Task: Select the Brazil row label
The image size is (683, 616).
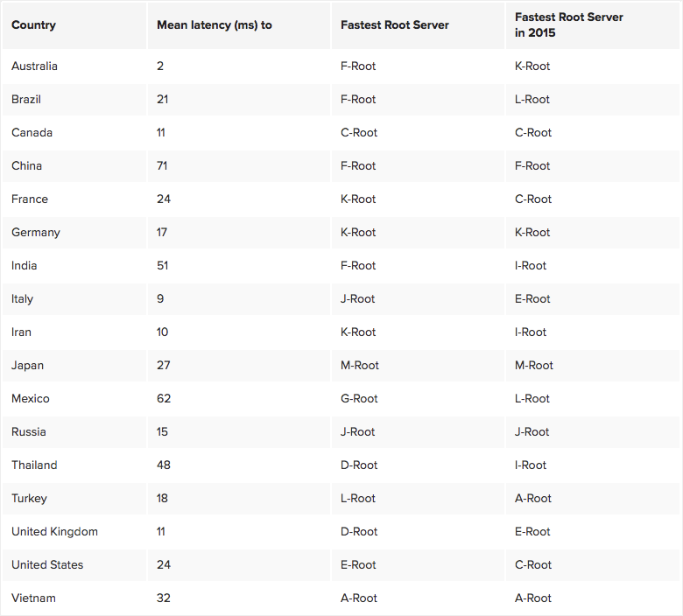Action: coord(26,100)
